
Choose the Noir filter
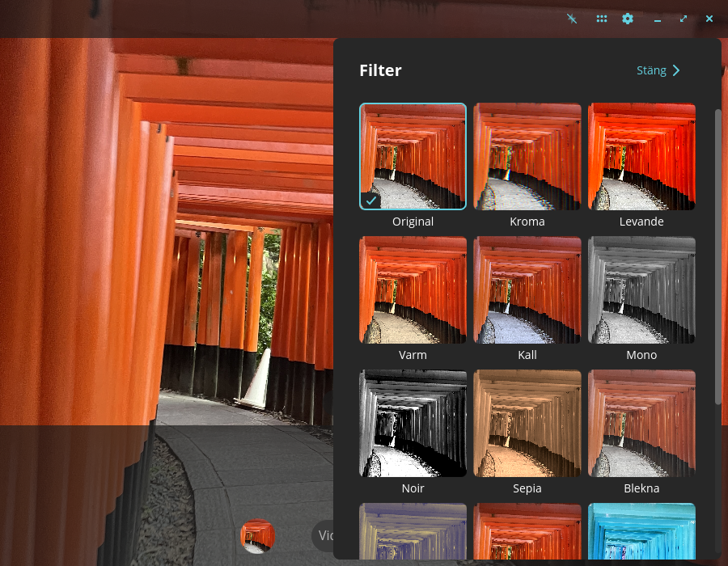413,423
